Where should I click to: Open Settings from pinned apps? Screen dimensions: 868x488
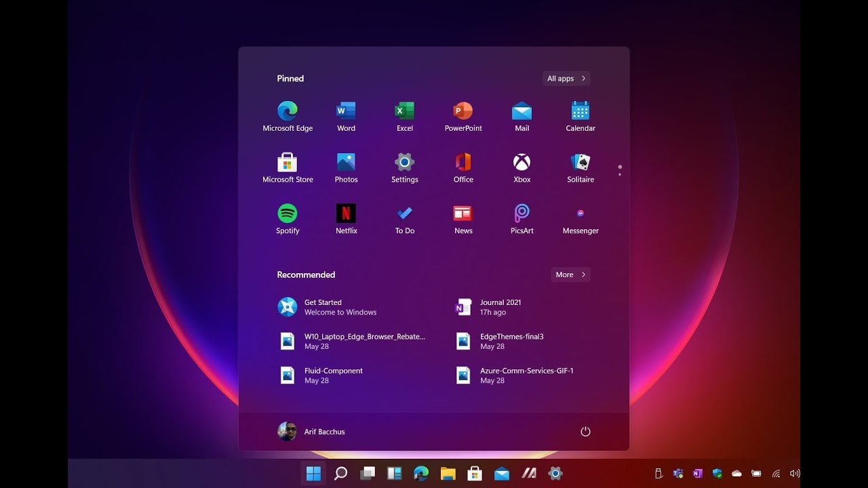coord(405,168)
